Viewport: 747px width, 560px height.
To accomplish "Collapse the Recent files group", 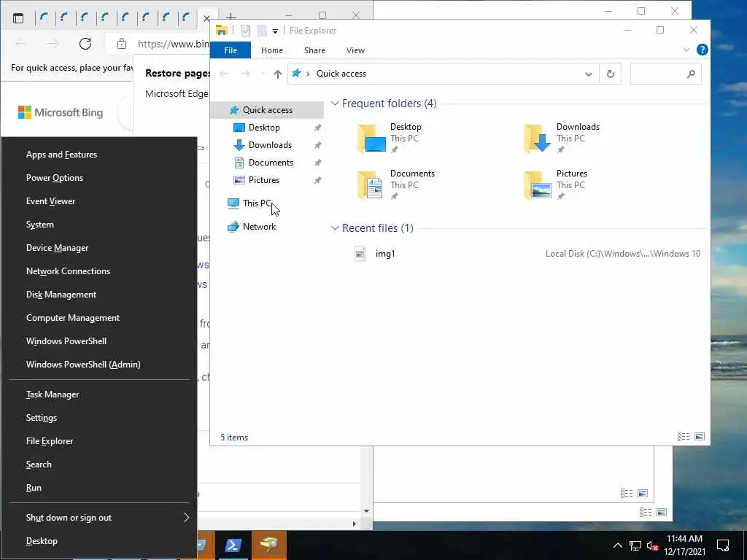I will pyautogui.click(x=335, y=228).
